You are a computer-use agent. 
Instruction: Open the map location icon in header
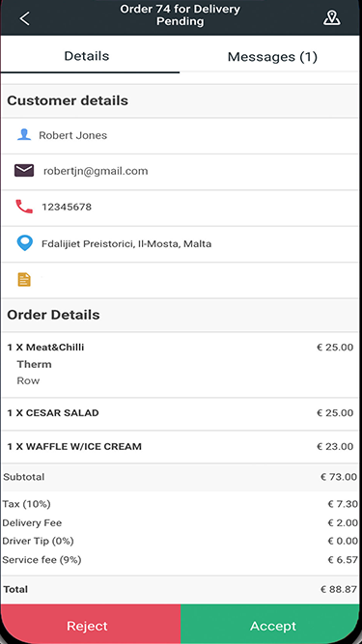click(x=332, y=18)
